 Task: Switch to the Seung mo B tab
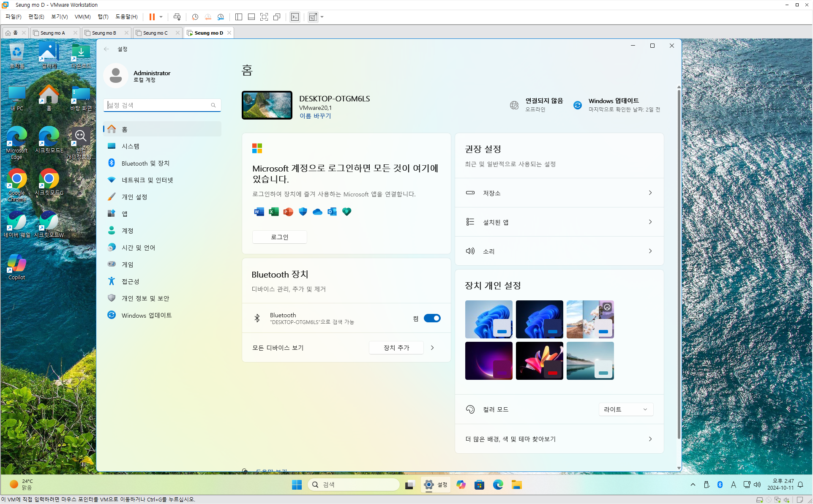coord(104,33)
